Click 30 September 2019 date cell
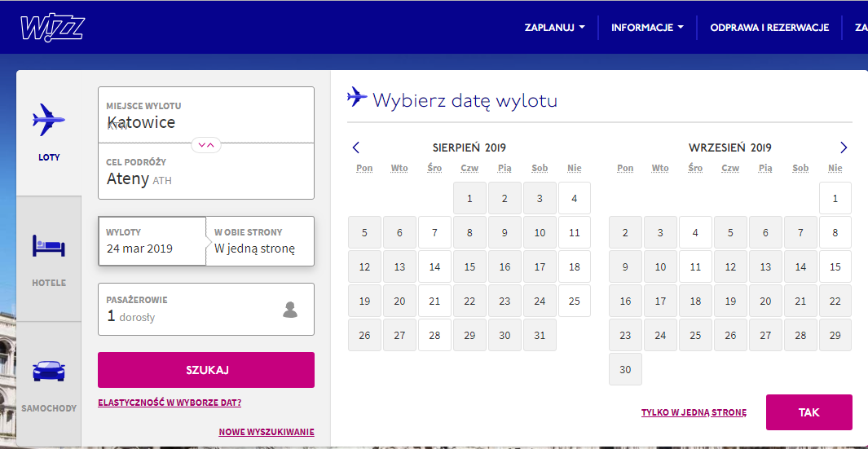This screenshot has height=449, width=868. pyautogui.click(x=625, y=370)
